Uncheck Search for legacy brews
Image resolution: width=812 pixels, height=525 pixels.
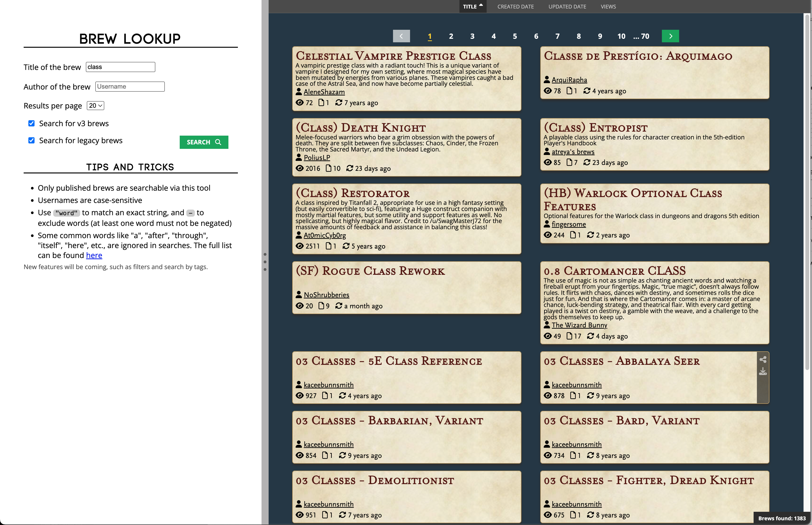coord(31,140)
